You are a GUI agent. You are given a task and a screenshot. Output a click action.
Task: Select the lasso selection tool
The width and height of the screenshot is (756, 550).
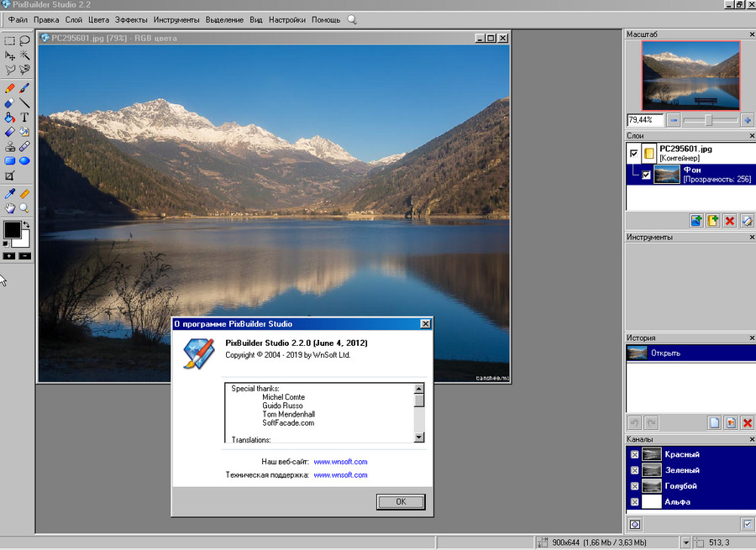click(24, 41)
